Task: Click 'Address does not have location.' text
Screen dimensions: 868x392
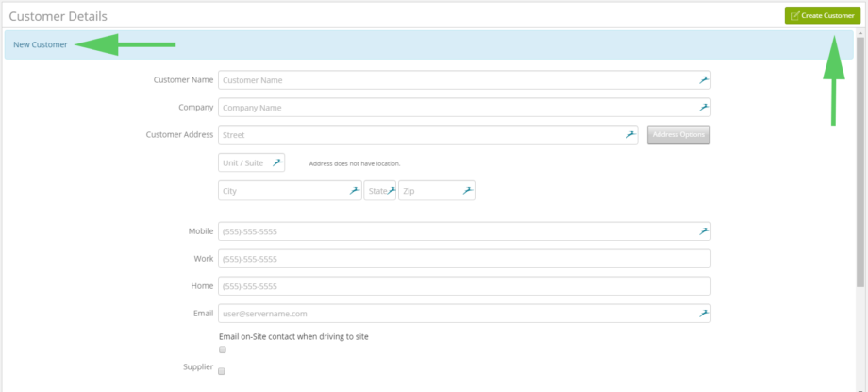Action: [x=355, y=163]
